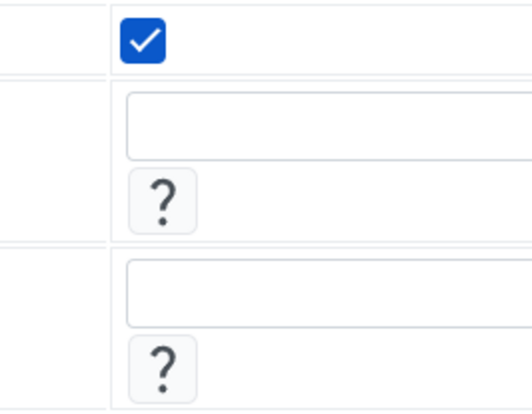
Task: Toggle the checkbox with the white checkmark
Action: (x=143, y=41)
